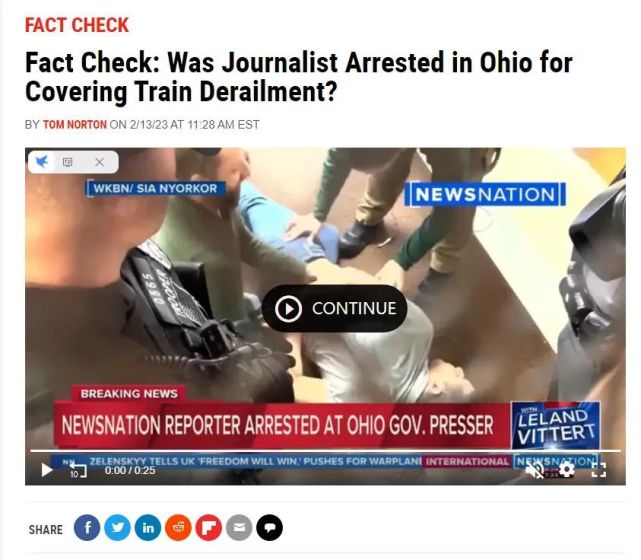This screenshot has width=641, height=560.
Task: Open comments speech bubble icon
Action: click(269, 528)
